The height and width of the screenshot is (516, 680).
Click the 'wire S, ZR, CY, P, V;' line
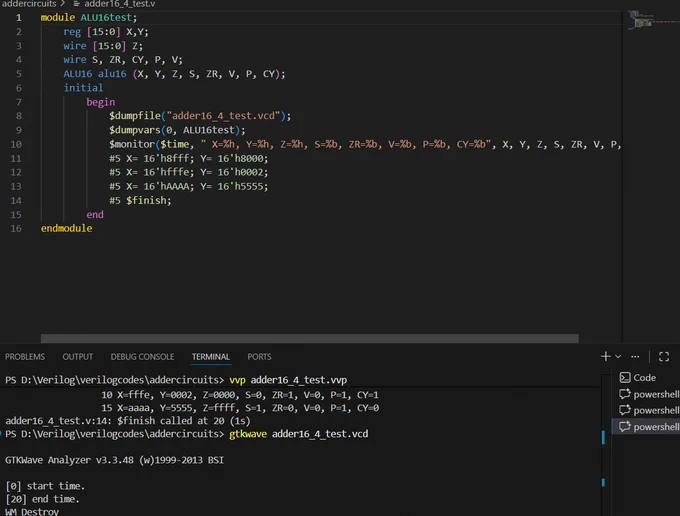point(123,60)
